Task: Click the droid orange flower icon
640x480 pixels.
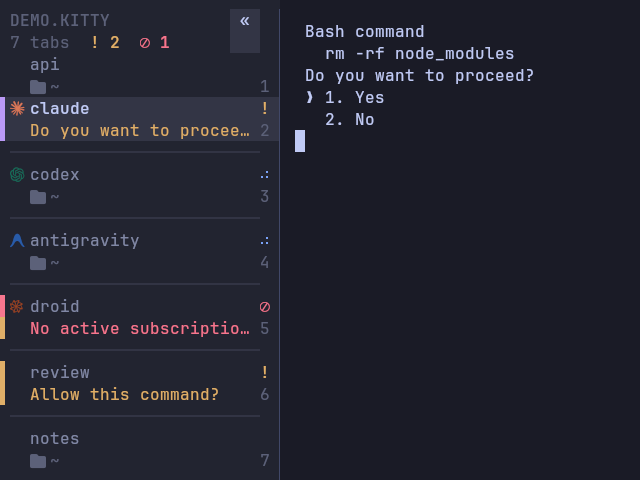Action: pyautogui.click(x=17, y=307)
